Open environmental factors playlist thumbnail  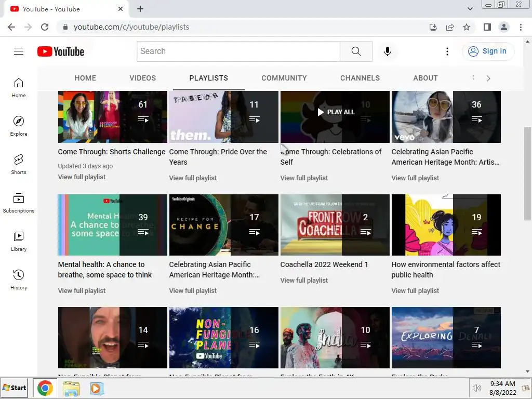[x=446, y=224]
